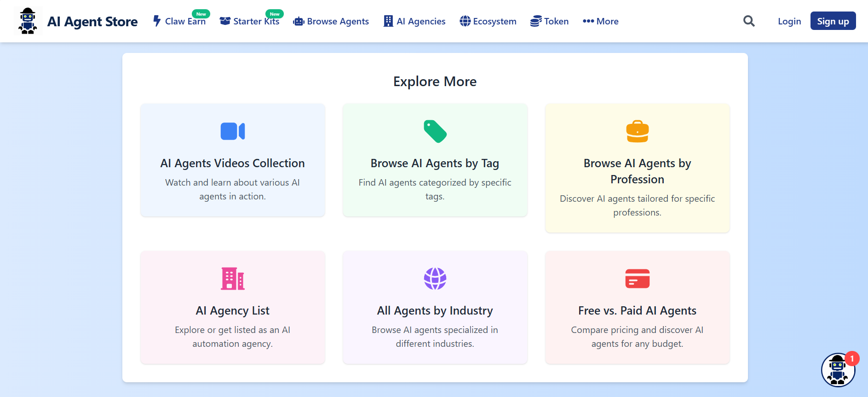Open Browse AI Agents by Profession heading
This screenshot has width=868, height=397.
[637, 171]
